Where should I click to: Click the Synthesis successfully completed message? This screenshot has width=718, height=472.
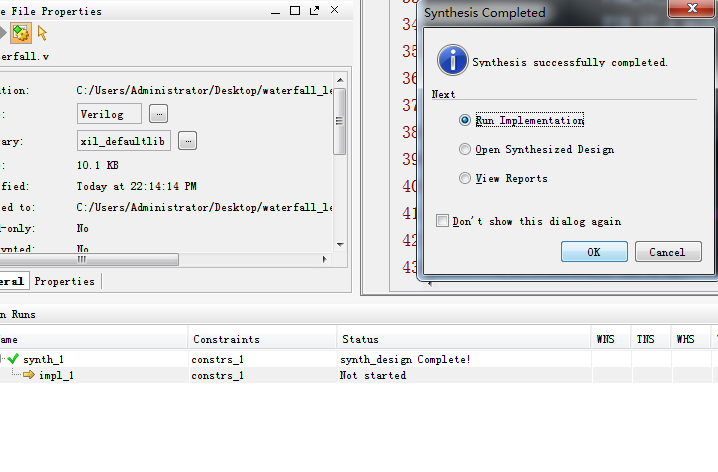[570, 62]
